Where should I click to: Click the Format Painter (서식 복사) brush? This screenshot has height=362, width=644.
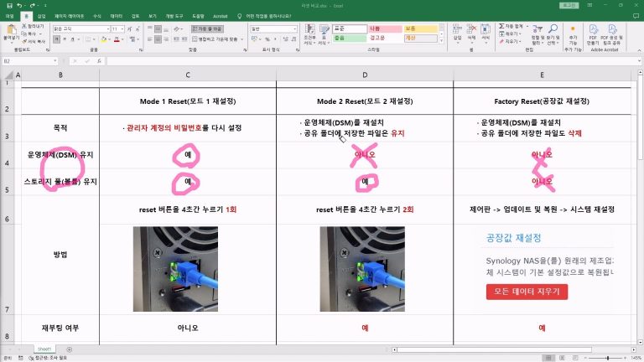pyautogui.click(x=24, y=41)
